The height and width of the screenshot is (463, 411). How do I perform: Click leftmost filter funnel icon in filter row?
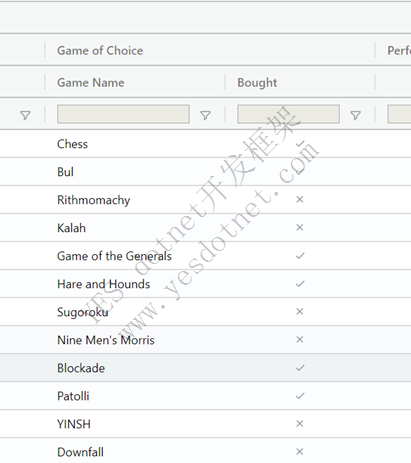click(x=25, y=115)
